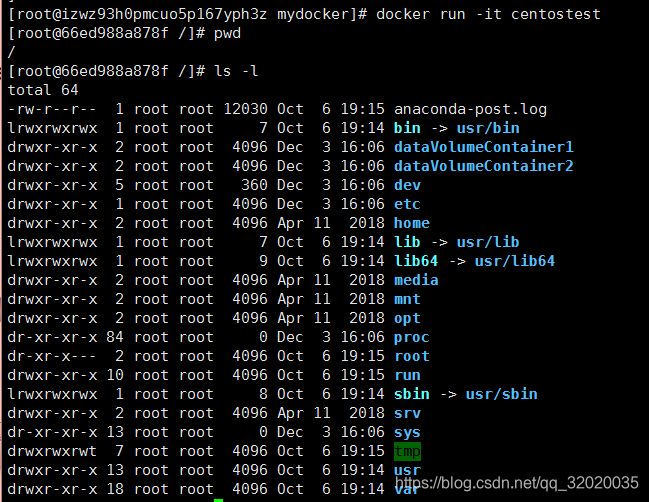Click the permissions 'drwxrwxrwt' of the tmp row
The image size is (649, 502).
click(52, 452)
